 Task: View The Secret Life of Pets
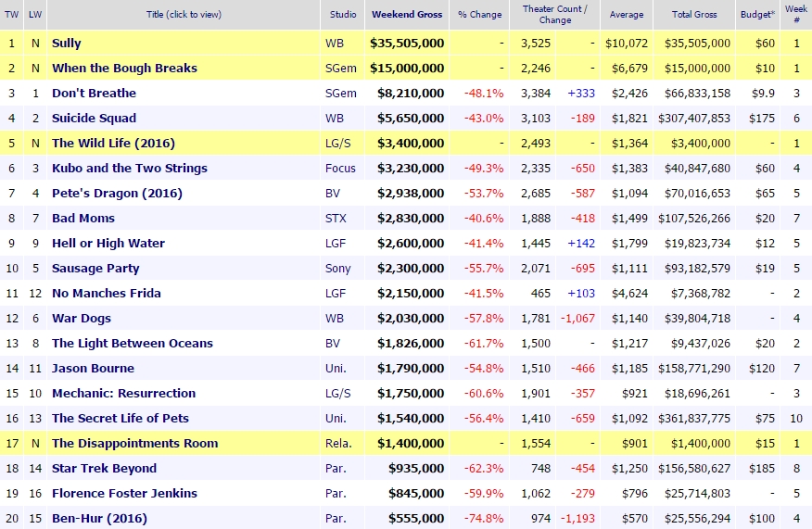tap(121, 418)
